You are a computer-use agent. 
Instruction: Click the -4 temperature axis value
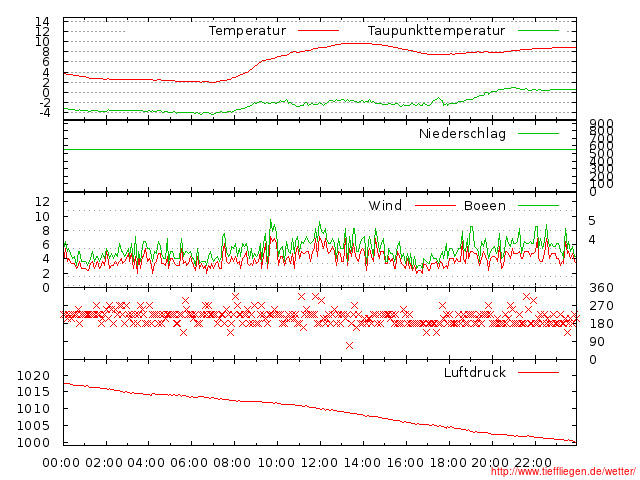45,113
